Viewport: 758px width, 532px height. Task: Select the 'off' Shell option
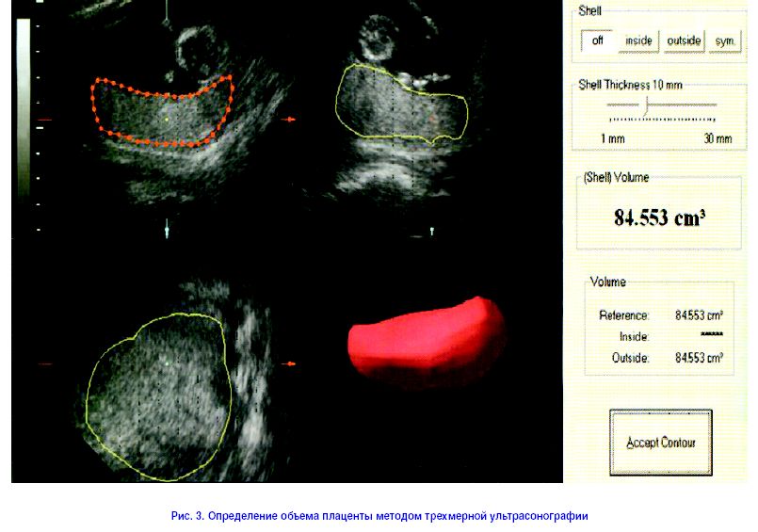point(597,41)
